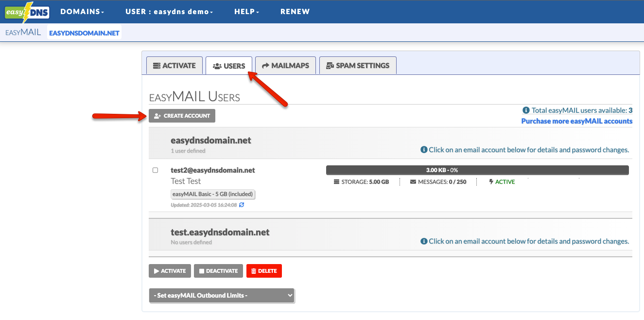Click info icon in easydnsdomain.net header row

(x=424, y=150)
